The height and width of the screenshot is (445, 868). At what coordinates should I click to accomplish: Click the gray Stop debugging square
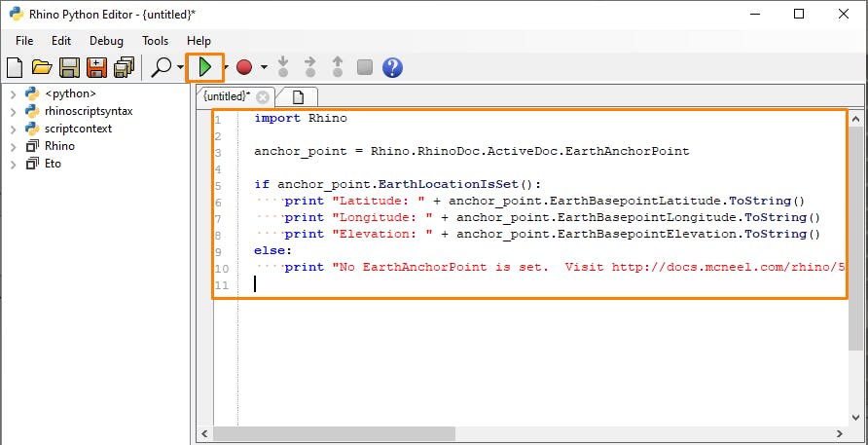click(365, 67)
